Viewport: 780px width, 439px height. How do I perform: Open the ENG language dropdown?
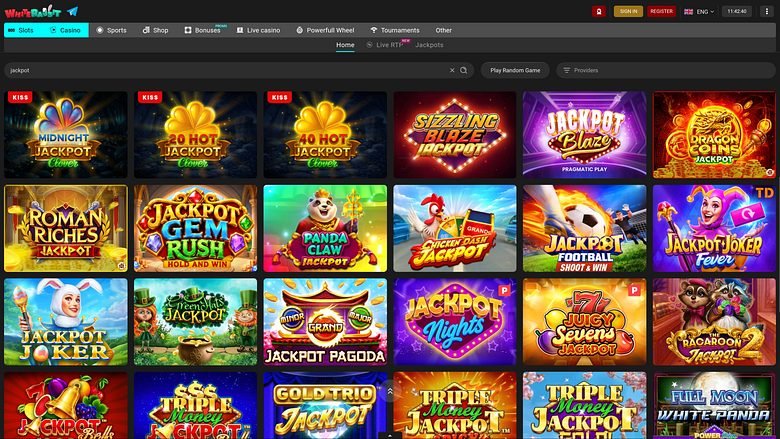705,11
